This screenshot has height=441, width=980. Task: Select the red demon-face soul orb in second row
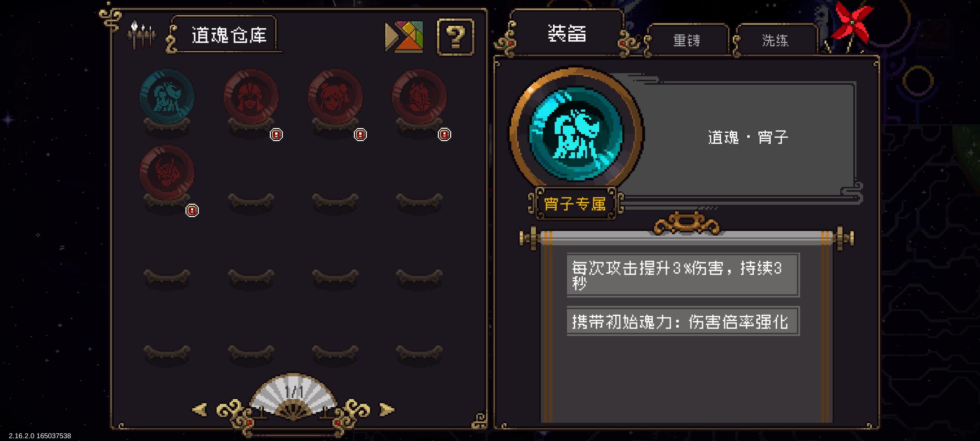(167, 172)
